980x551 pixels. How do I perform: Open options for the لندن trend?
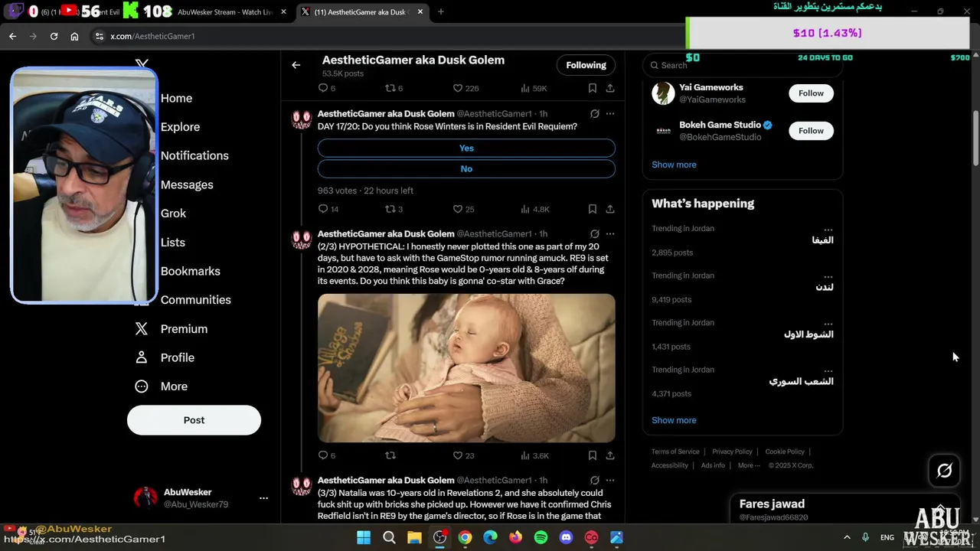(828, 275)
